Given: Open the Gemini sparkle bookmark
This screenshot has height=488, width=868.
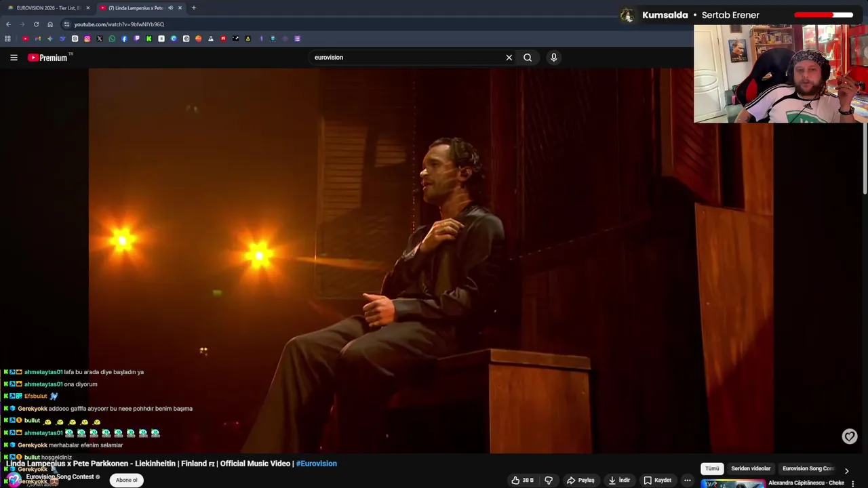Looking at the screenshot, I should tap(50, 39).
